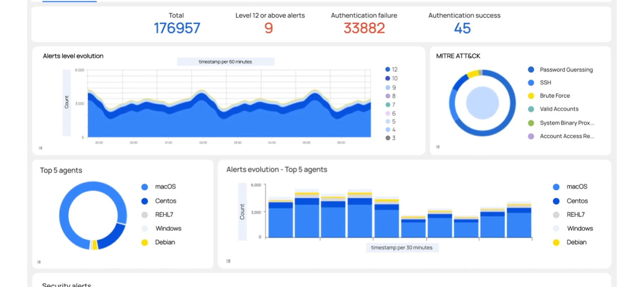This screenshot has height=287, width=644.
Task: Click the Level 12 or above alerts value
Action: (268, 28)
